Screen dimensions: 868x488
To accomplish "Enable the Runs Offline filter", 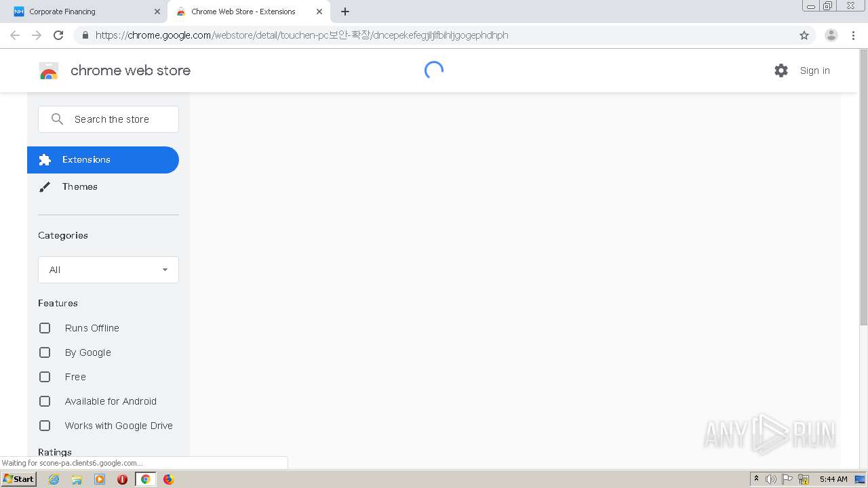I will tap(45, 328).
